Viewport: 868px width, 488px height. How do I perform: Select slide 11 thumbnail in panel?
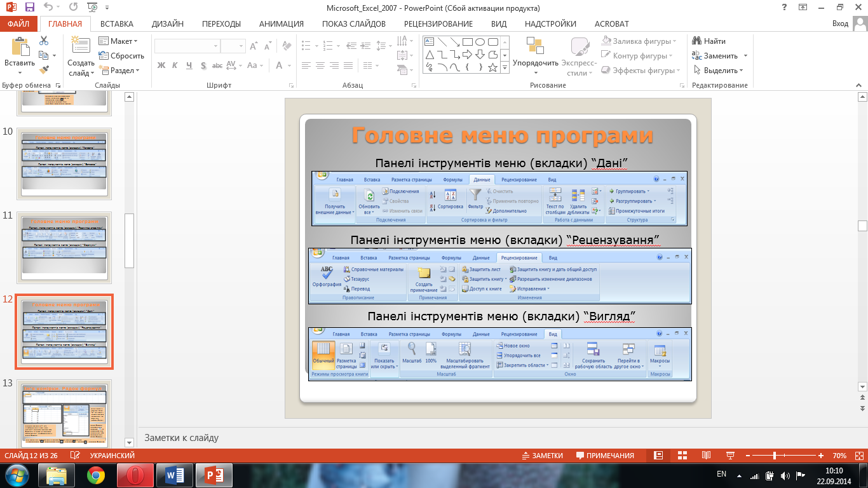point(64,247)
